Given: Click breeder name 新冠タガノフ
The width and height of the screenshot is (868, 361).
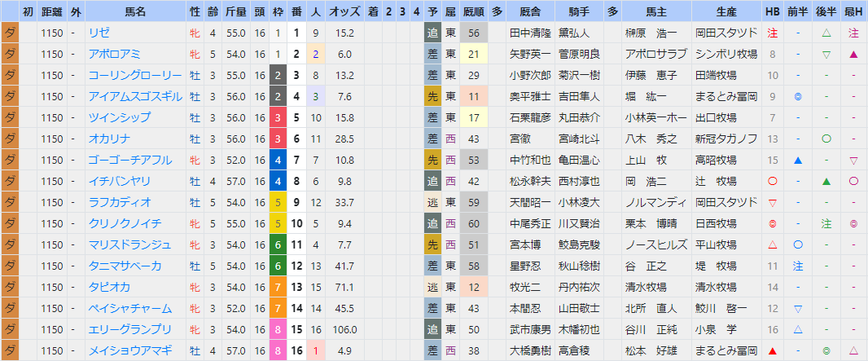Looking at the screenshot, I should [x=727, y=139].
